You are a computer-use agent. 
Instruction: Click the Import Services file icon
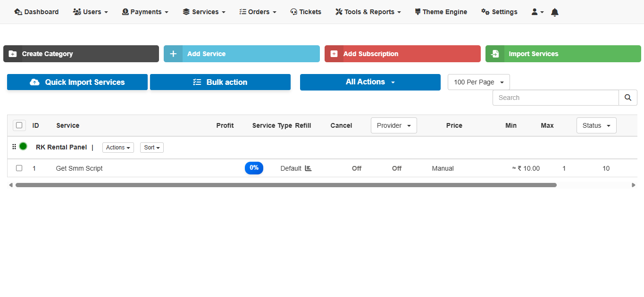(x=495, y=54)
